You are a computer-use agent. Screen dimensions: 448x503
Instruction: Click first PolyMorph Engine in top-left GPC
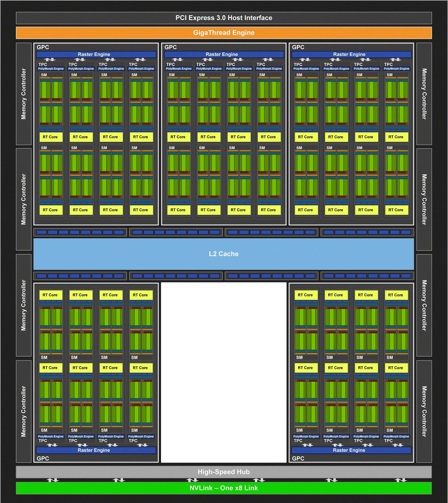tap(51, 69)
